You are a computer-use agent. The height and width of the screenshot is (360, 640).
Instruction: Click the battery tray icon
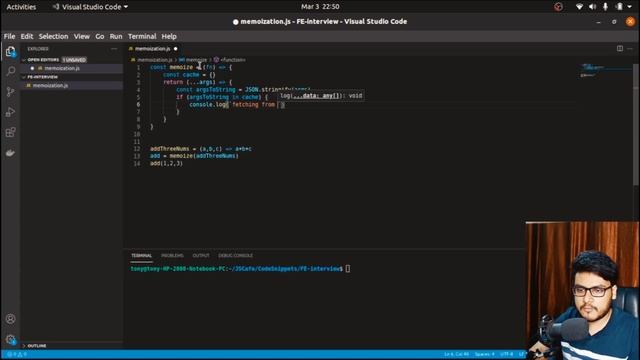click(620, 7)
